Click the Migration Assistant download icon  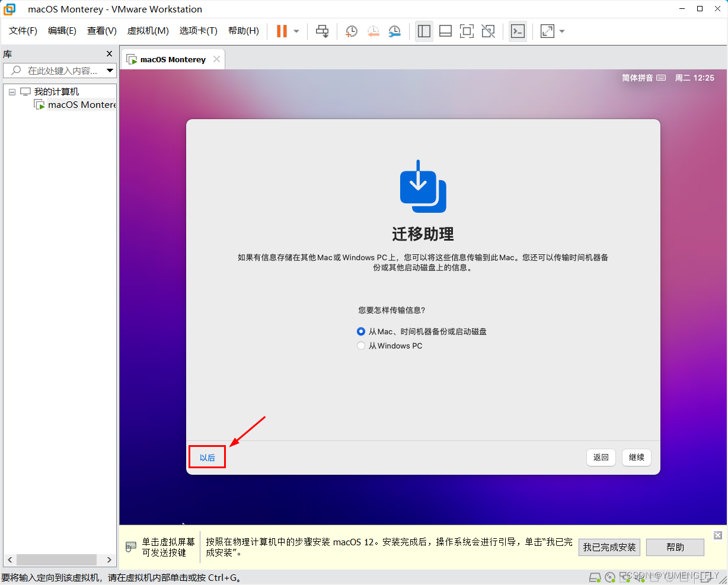pyautogui.click(x=423, y=187)
